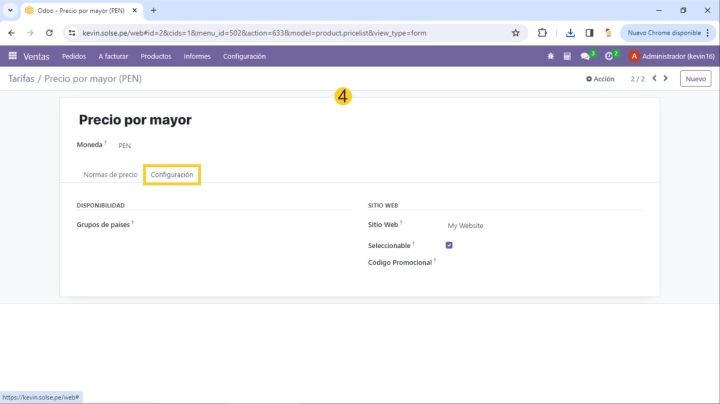The height and width of the screenshot is (404, 720).
Task: Bookmark this page with the star icon
Action: 515,32
